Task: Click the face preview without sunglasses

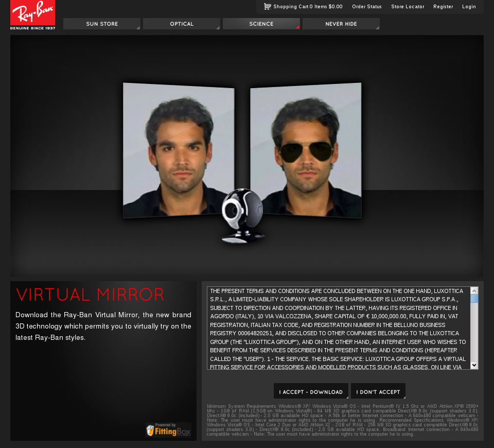Action: click(178, 149)
